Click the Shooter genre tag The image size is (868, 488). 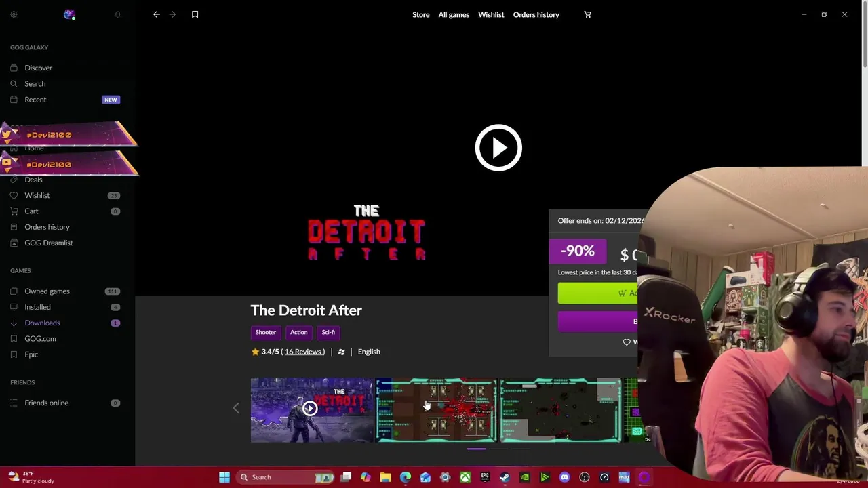pyautogui.click(x=266, y=332)
